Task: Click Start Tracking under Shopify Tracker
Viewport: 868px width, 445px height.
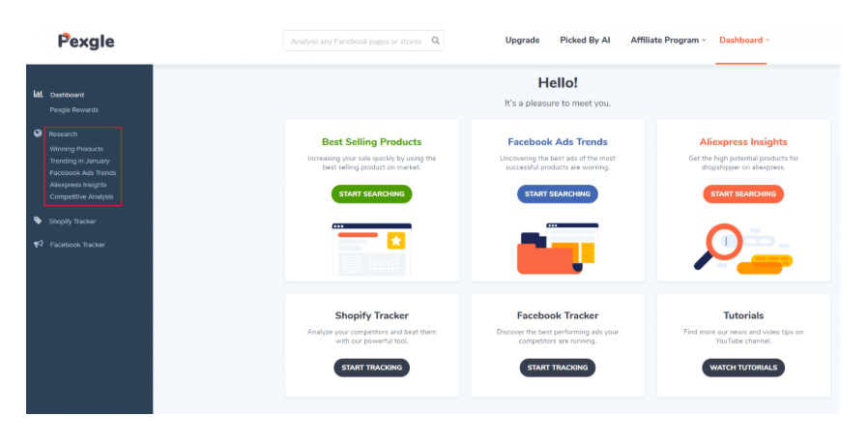Action: click(372, 368)
